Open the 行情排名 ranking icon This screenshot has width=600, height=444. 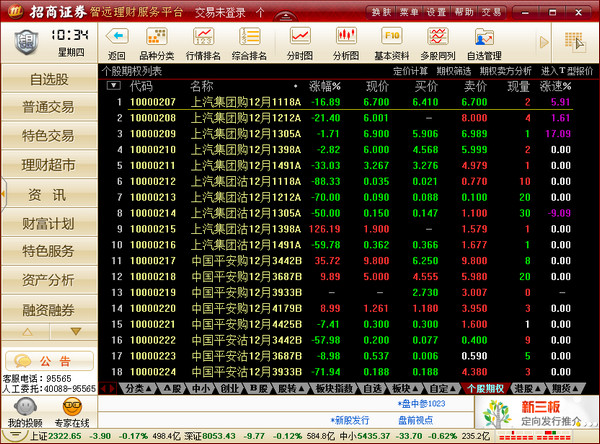tap(204, 43)
